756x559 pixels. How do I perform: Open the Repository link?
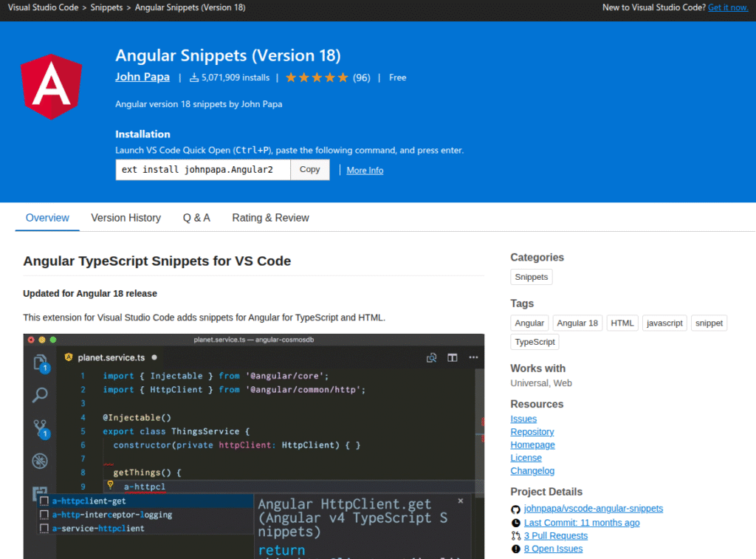point(532,432)
